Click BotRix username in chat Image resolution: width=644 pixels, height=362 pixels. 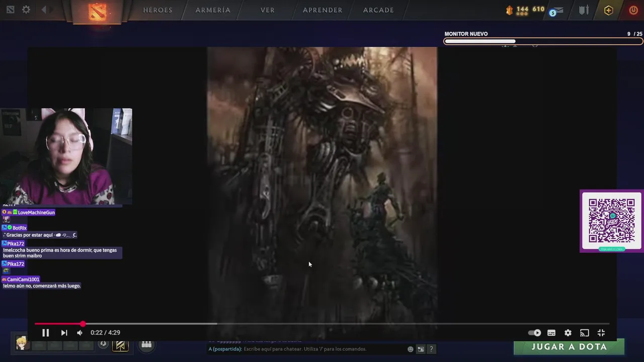[x=20, y=228]
